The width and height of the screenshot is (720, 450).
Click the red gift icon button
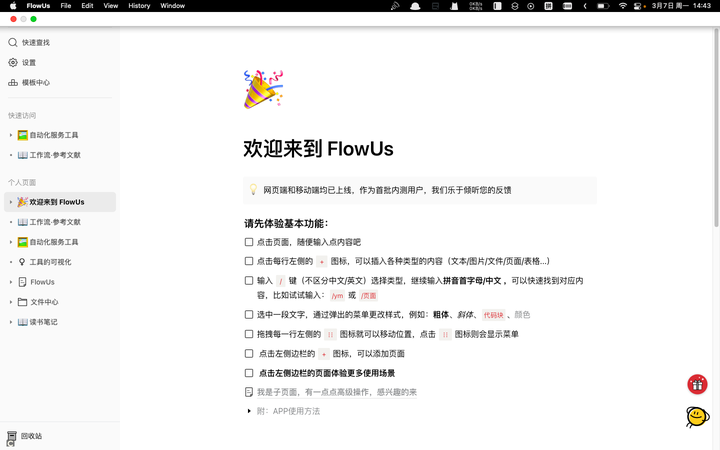pos(697,384)
